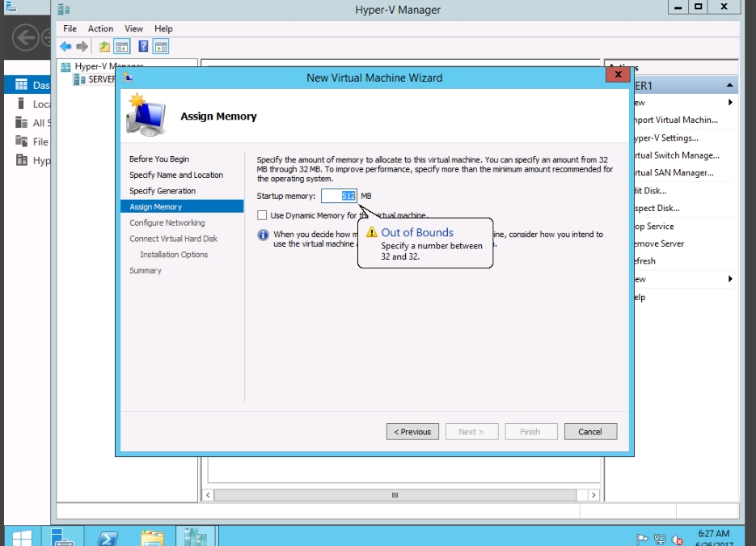This screenshot has height=546, width=756.
Task: Launch PowerShell from the taskbar
Action: click(x=108, y=537)
